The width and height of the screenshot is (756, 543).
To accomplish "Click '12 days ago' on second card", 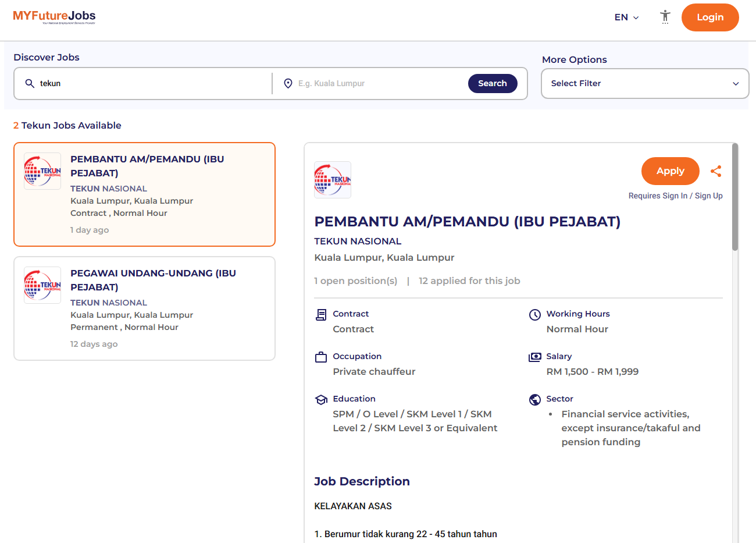I will [94, 344].
